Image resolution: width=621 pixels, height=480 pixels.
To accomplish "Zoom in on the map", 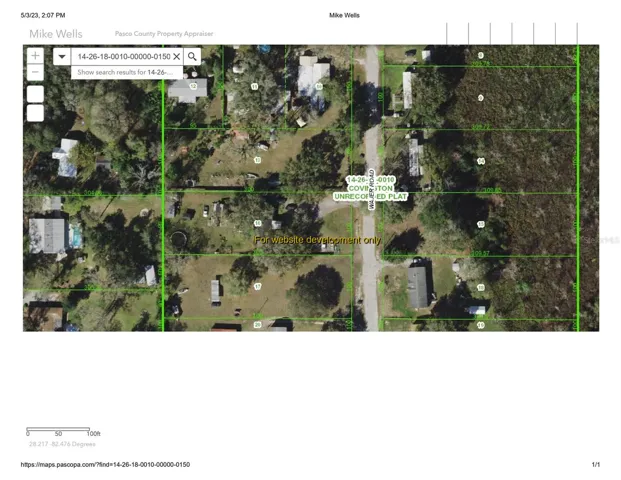I will tap(35, 56).
